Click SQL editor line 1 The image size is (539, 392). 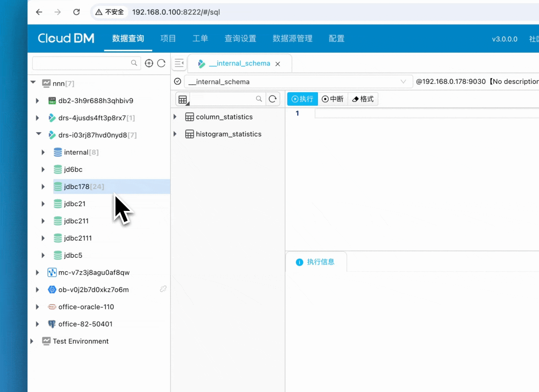[427, 113]
